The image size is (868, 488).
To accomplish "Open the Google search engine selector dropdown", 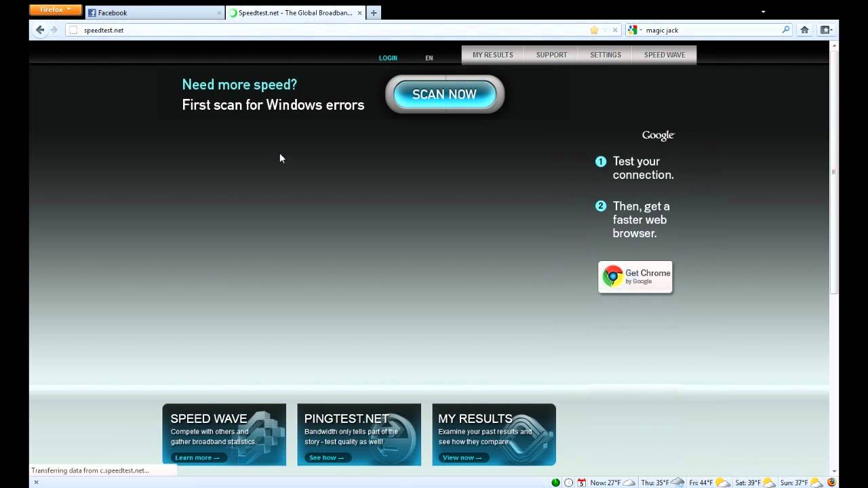I will [x=635, y=30].
